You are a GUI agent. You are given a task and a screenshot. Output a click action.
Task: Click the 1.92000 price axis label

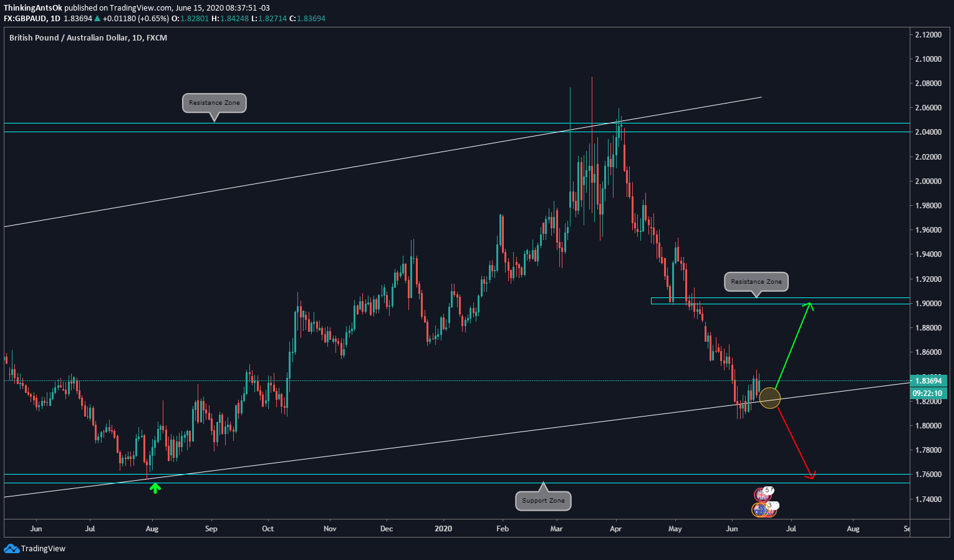(928, 279)
